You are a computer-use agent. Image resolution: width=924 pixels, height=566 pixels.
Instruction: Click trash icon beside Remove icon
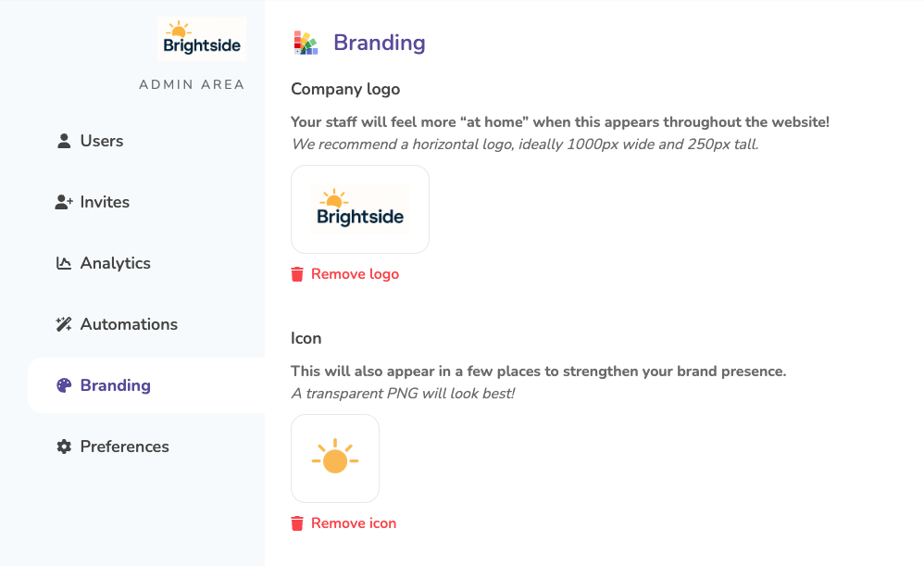297,523
